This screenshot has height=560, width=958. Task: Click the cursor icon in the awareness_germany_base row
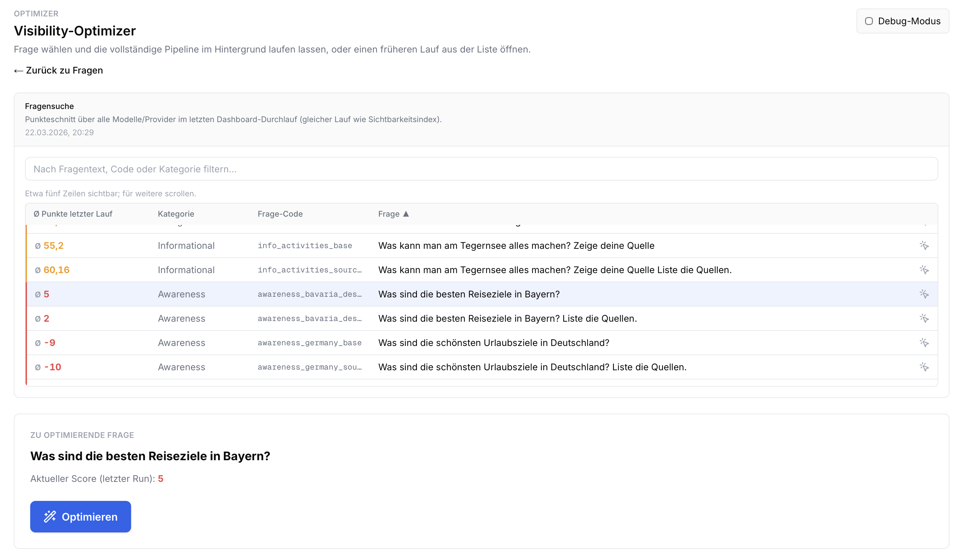(924, 343)
